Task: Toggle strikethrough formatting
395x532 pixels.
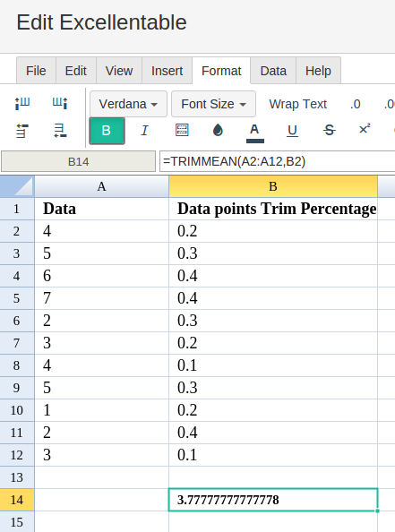Action: coord(329,130)
